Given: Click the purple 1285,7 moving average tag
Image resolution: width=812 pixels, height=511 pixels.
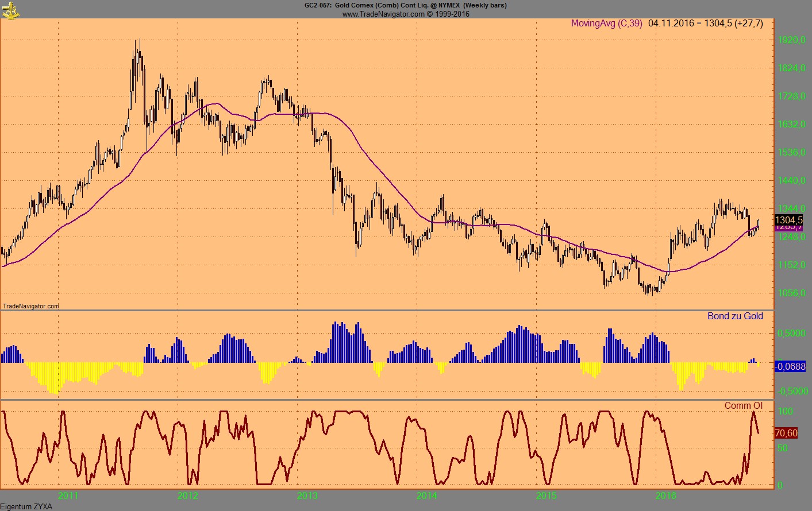Looking at the screenshot, I should pos(790,227).
